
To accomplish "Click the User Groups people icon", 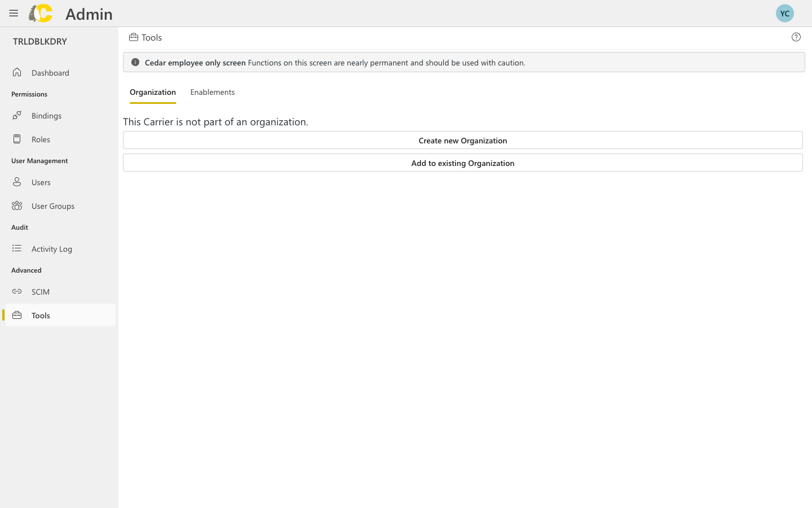I will [x=17, y=205].
